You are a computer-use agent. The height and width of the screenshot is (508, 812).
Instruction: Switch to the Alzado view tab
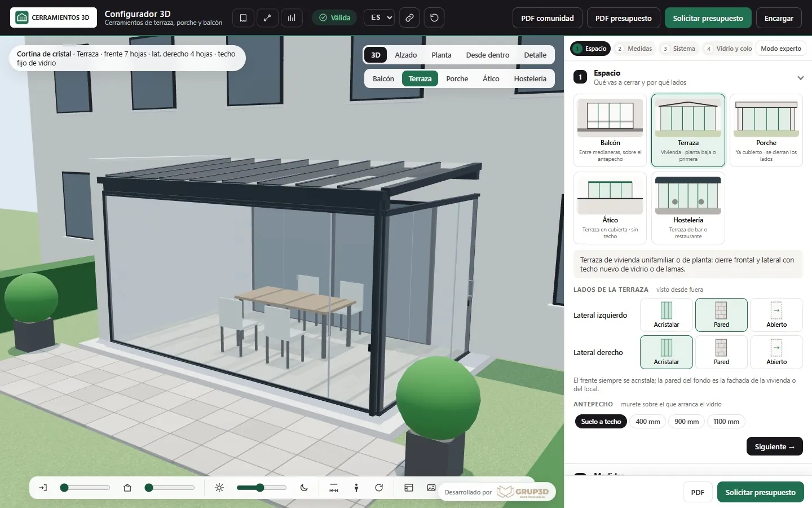(x=406, y=55)
